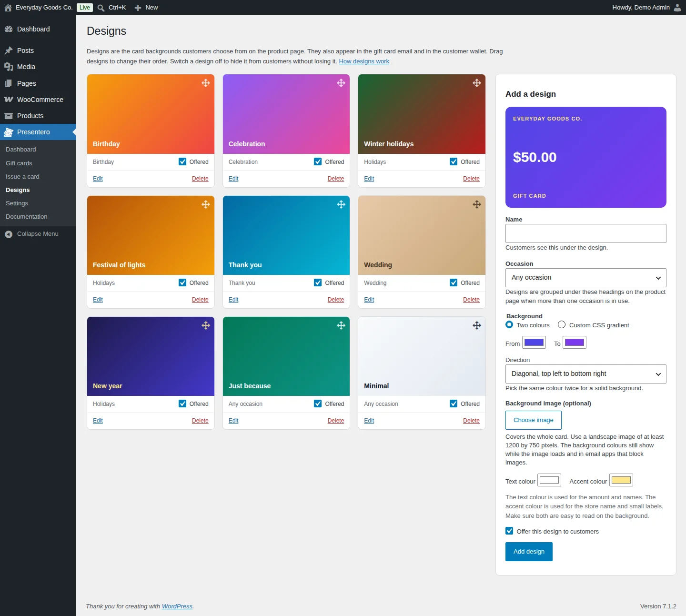This screenshot has width=686, height=616.
Task: Click the move handle on Thank you card
Action: point(341,204)
